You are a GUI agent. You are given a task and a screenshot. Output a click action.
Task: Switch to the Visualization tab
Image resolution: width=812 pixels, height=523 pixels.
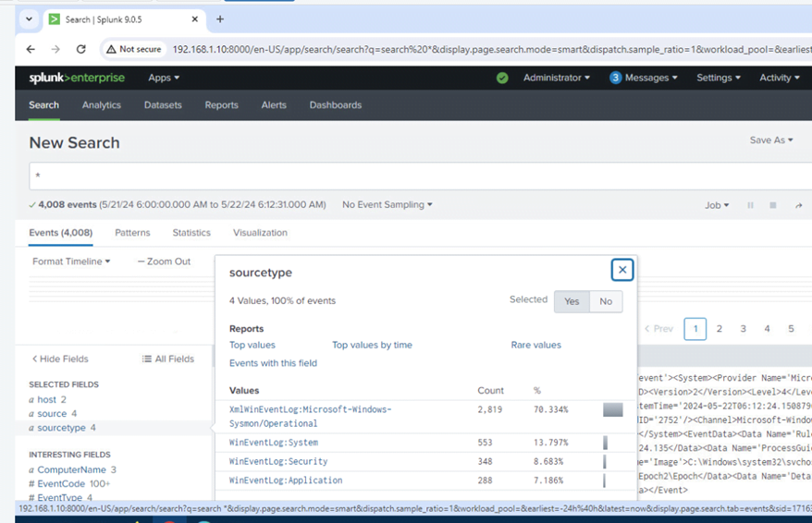click(x=260, y=233)
